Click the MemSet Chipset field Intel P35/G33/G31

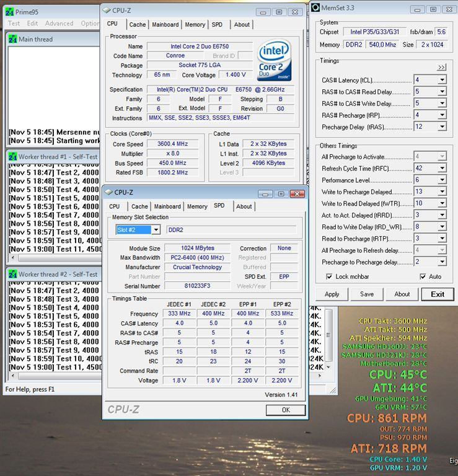click(x=374, y=32)
